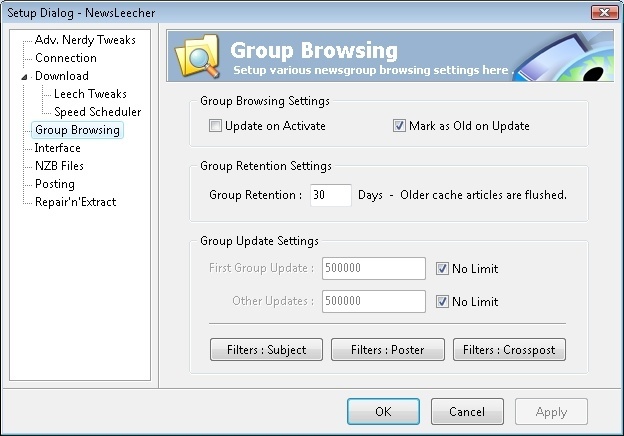Confirm settings with OK button
Viewport: 624px width, 436px height.
click(x=383, y=411)
